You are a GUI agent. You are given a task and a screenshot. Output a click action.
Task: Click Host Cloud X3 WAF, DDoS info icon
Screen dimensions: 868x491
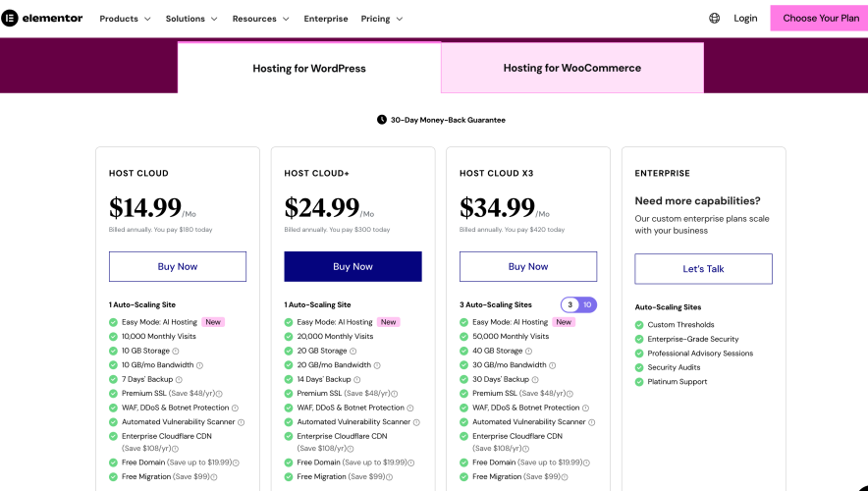pos(585,408)
